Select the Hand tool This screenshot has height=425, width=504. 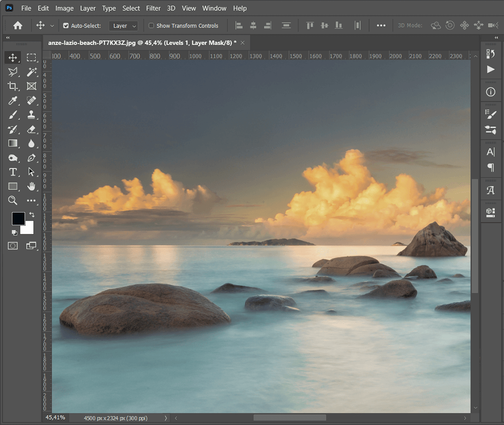tap(31, 186)
